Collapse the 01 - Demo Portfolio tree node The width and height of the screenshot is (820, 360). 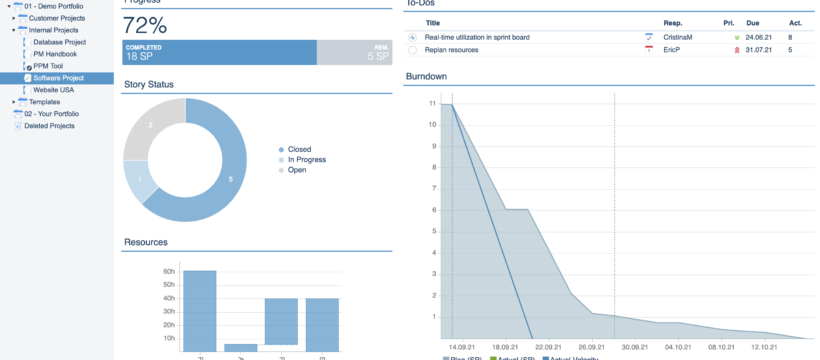point(9,6)
